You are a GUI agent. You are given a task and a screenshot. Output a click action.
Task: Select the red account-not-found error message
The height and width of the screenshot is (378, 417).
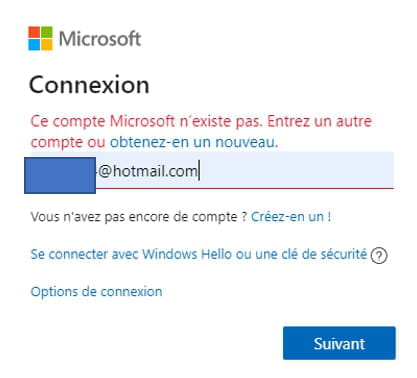(x=201, y=131)
